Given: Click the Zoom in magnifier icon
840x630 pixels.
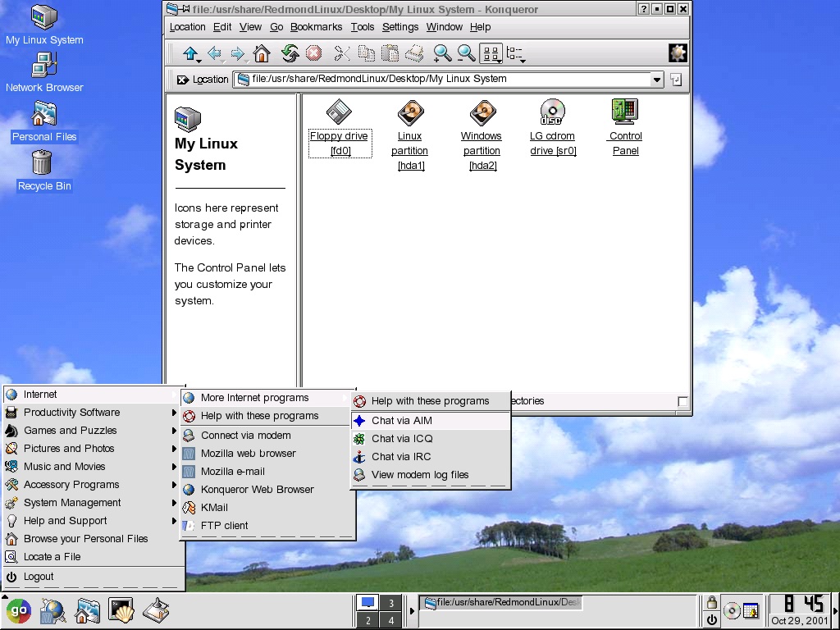Looking at the screenshot, I should click(442, 53).
